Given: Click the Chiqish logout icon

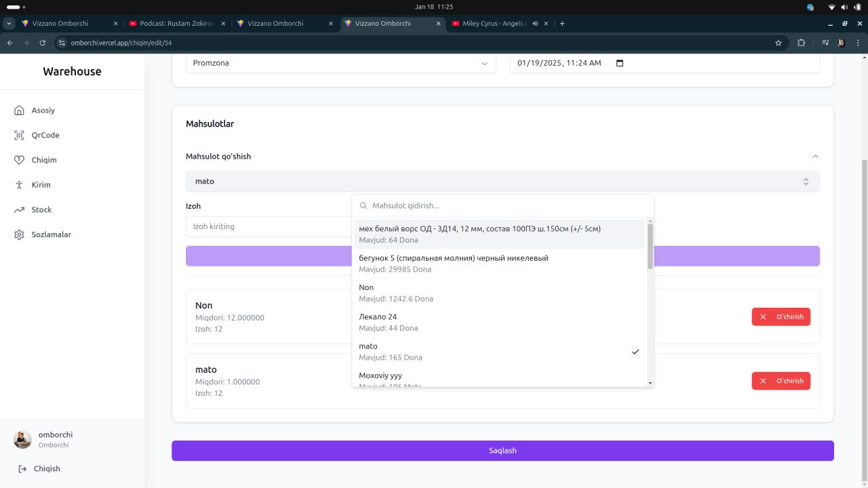Looking at the screenshot, I should tap(22, 469).
